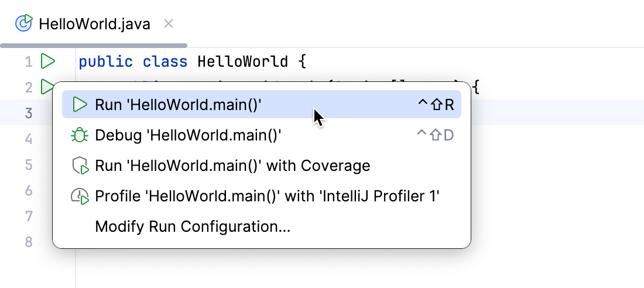644x288 pixels.
Task: Open Modify Run Configuration... option
Action: pos(193,227)
